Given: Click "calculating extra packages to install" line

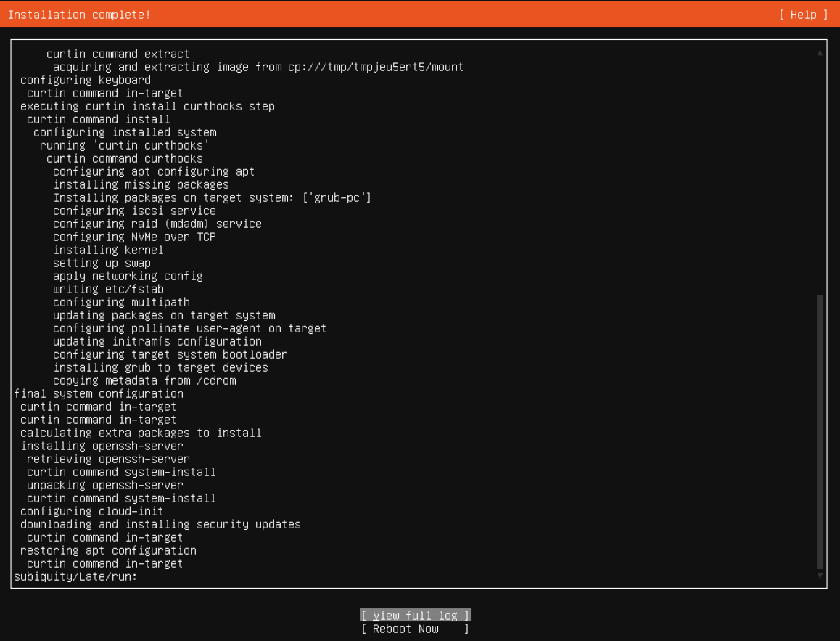Looking at the screenshot, I should coord(141,433).
